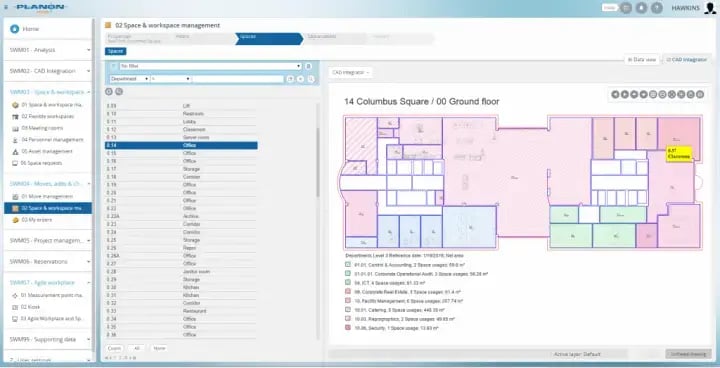Screen dimensions: 720x368
Task: Click the help question mark icon
Action: click(x=657, y=8)
